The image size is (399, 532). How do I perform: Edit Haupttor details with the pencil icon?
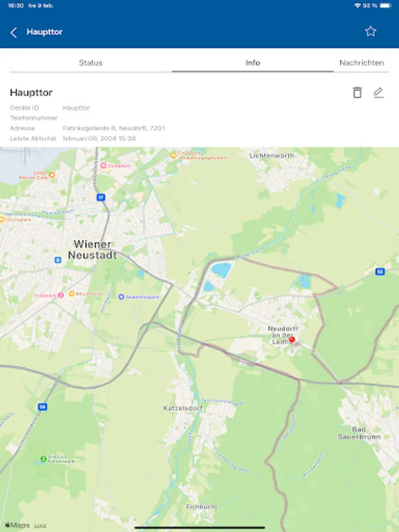click(379, 93)
